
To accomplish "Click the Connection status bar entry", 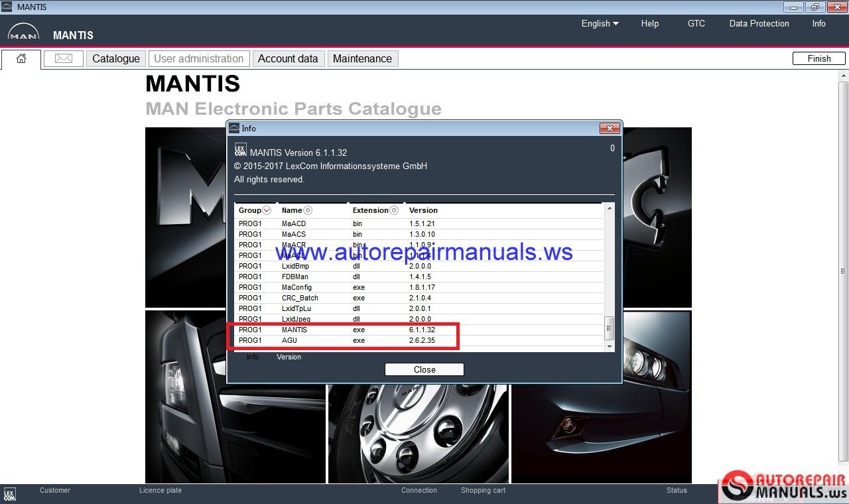I will pos(419,490).
